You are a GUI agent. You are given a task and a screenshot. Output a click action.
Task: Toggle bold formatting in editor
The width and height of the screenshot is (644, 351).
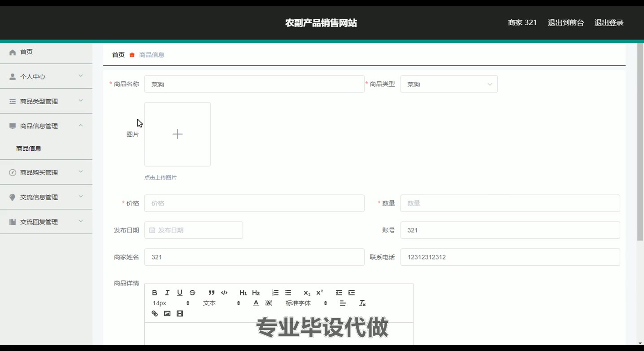pyautogui.click(x=155, y=293)
